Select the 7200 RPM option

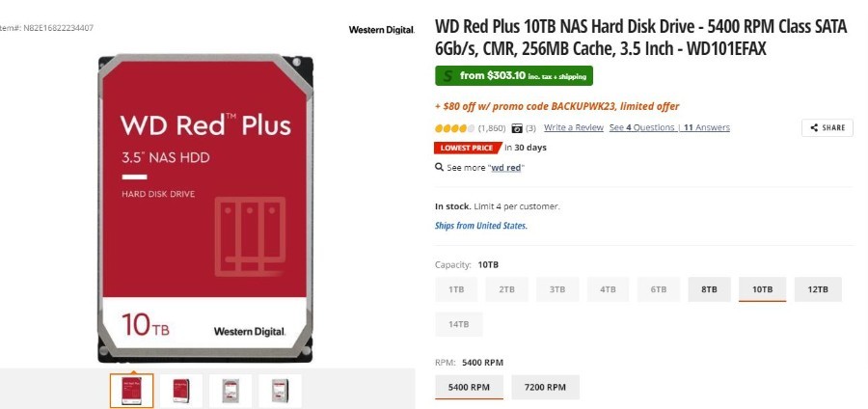coord(545,387)
